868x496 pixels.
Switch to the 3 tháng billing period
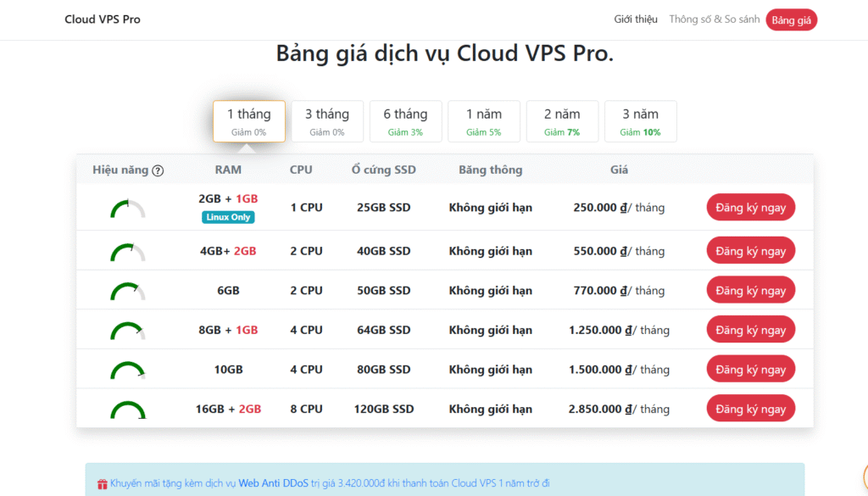[x=326, y=121]
